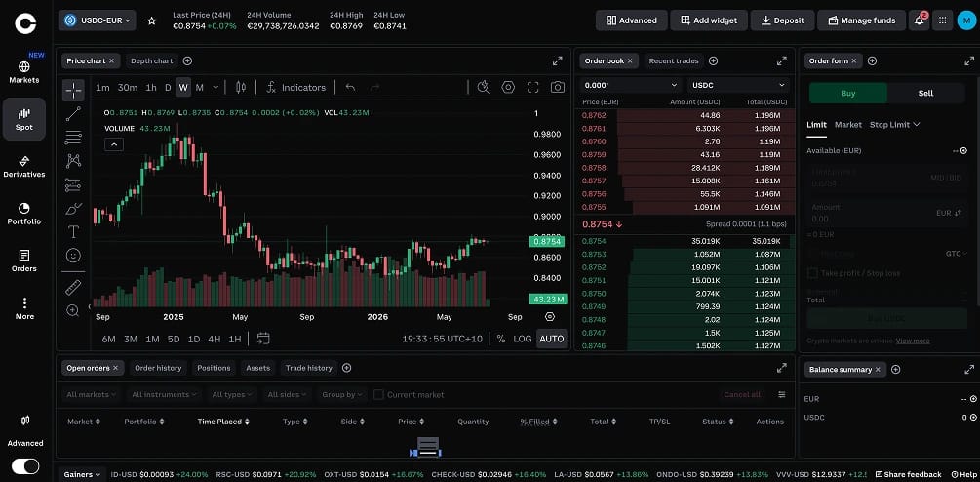The width and height of the screenshot is (980, 482).
Task: Switch to the Order history tab
Action: tap(158, 368)
